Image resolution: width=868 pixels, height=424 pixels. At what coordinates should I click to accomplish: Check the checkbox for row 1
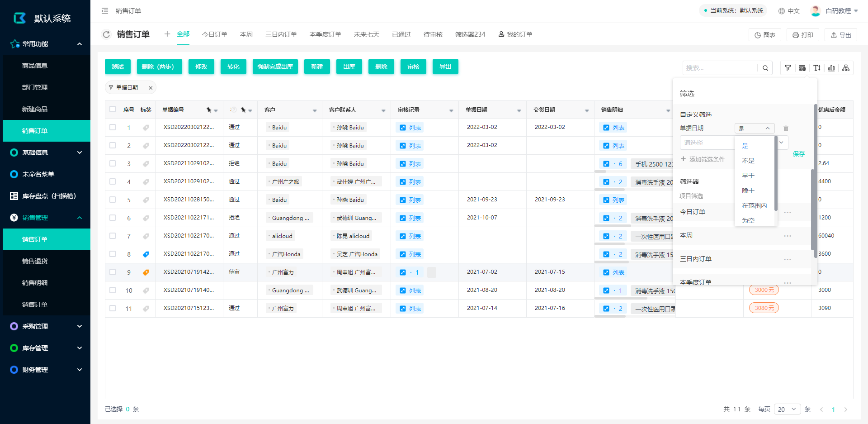click(x=113, y=127)
